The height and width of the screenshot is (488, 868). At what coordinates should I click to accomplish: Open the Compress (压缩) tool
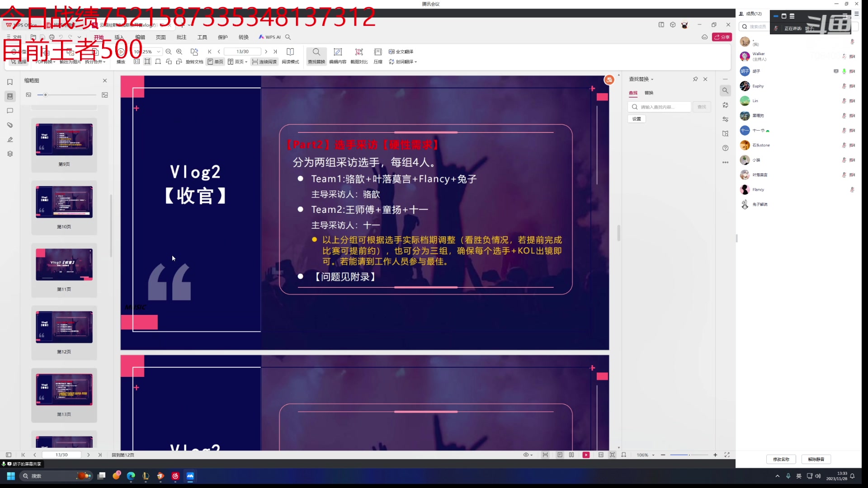point(378,56)
